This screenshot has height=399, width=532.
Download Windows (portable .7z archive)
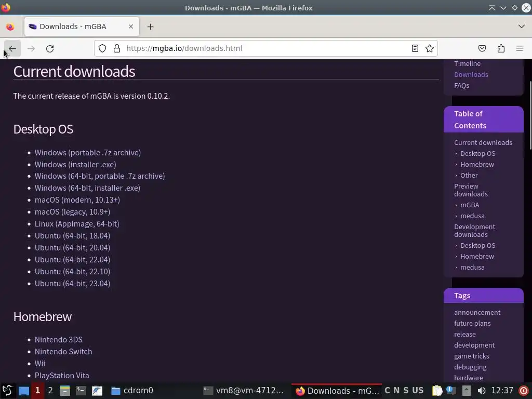tap(87, 153)
